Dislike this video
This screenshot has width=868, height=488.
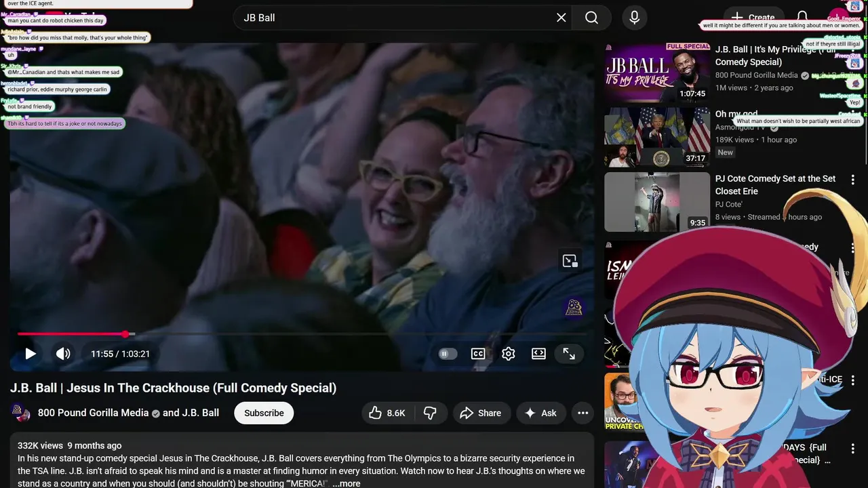point(430,413)
